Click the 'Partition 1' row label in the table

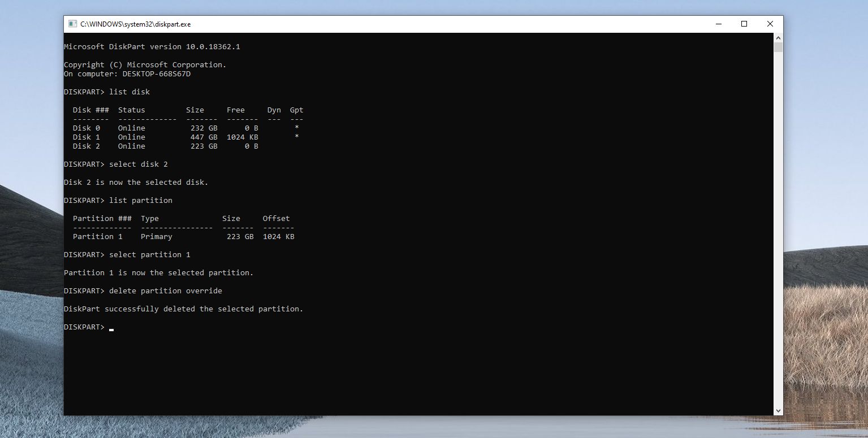point(98,236)
